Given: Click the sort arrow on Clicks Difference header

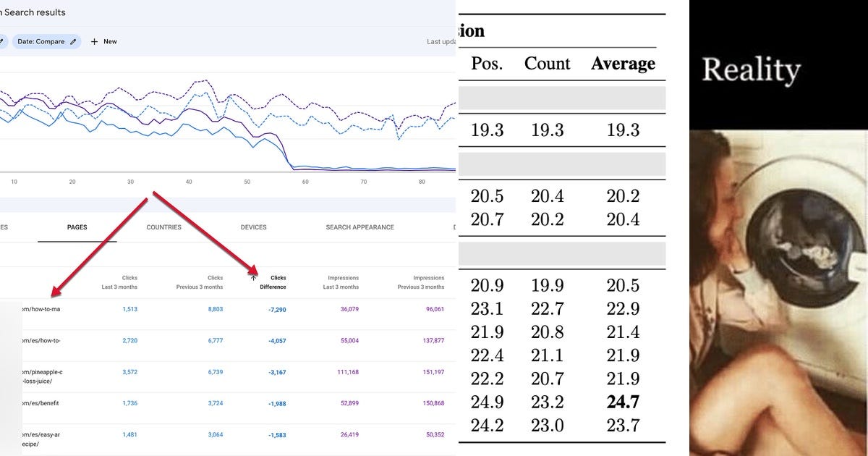Looking at the screenshot, I should pos(253,277).
